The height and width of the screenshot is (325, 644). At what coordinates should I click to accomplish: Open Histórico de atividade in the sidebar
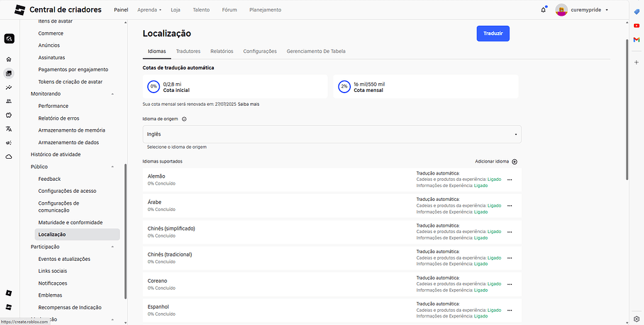pyautogui.click(x=55, y=155)
